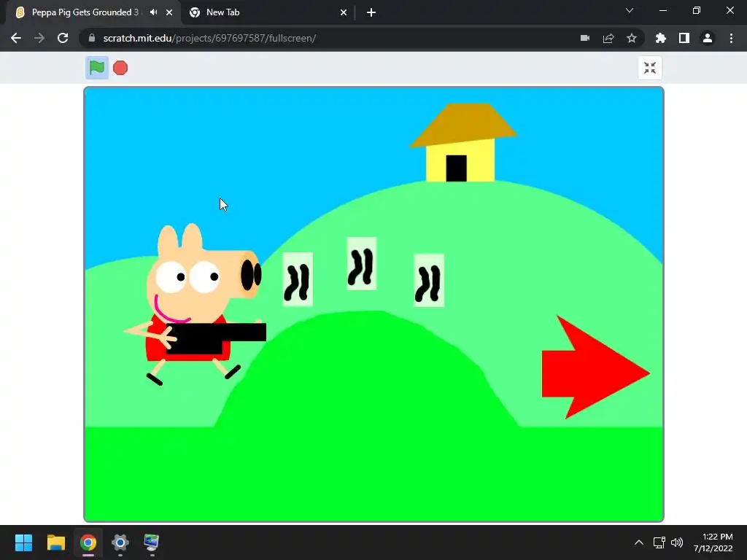This screenshot has width=747, height=560.
Task: Open the Windows Start menu
Action: click(23, 542)
